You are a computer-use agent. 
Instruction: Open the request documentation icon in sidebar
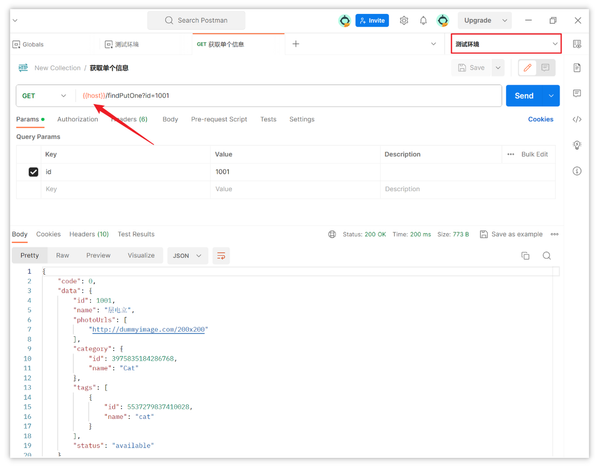(577, 68)
